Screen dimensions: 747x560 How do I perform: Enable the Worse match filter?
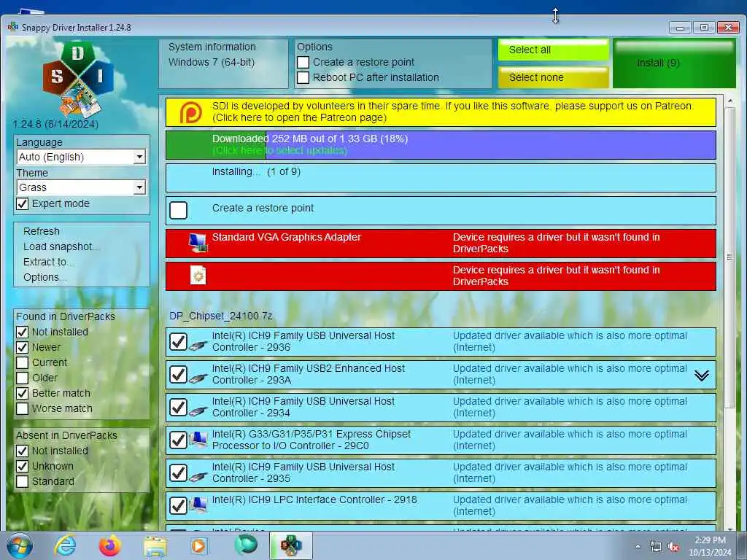tap(23, 408)
